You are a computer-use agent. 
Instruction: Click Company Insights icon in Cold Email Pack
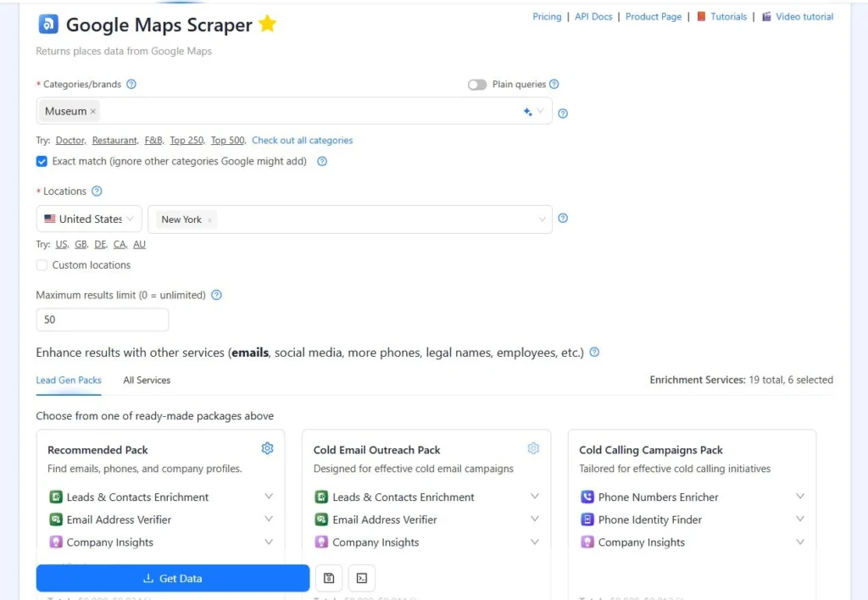[x=321, y=542]
